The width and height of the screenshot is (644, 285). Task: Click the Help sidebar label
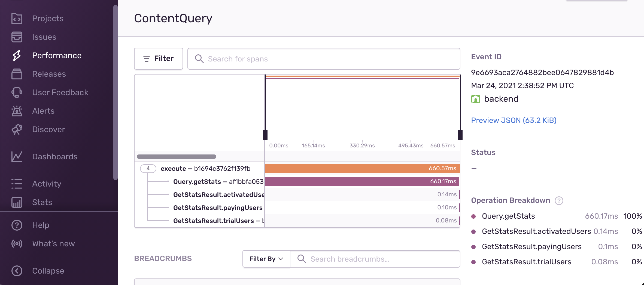(41, 225)
